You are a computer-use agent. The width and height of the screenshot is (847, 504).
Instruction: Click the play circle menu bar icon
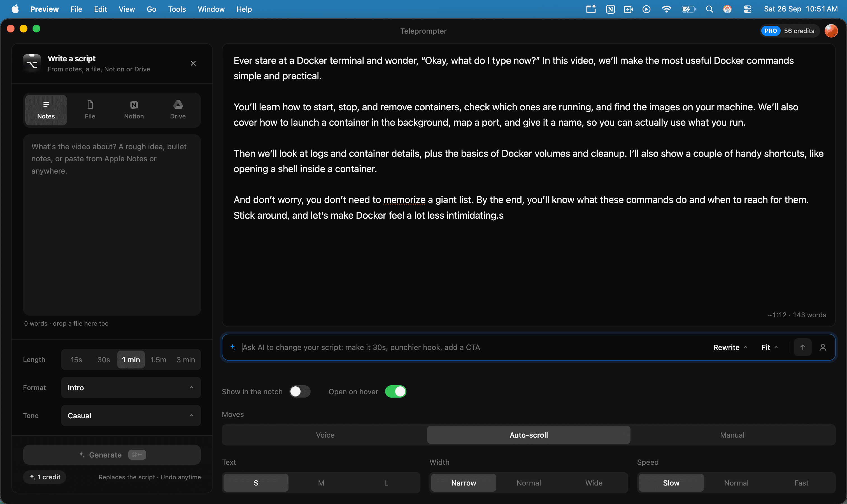pos(646,9)
